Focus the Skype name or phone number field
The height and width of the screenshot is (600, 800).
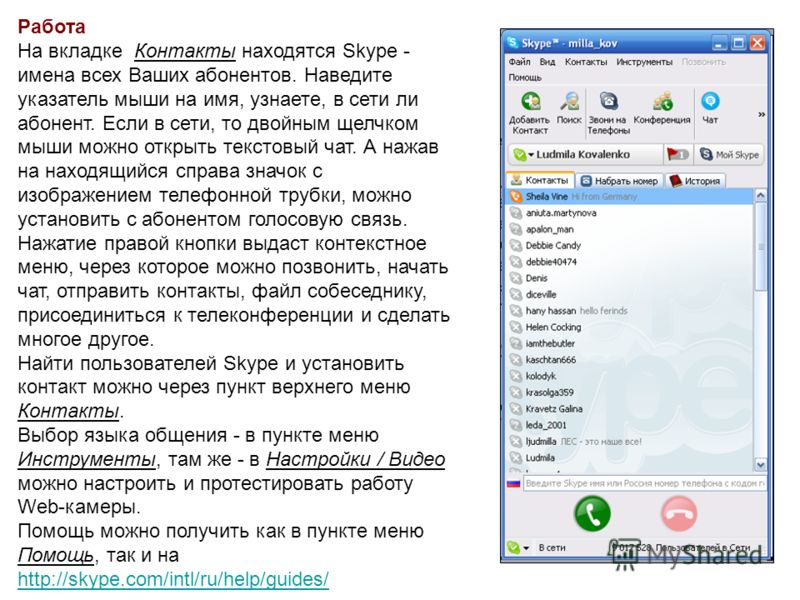(644, 483)
